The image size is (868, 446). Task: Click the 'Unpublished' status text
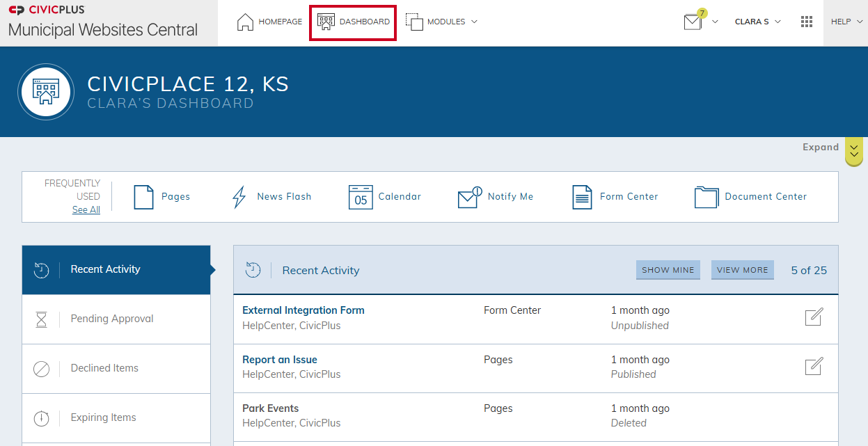(x=640, y=326)
